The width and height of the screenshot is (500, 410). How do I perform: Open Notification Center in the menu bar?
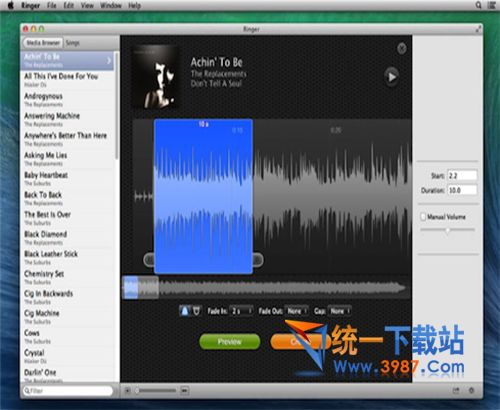point(492,5)
